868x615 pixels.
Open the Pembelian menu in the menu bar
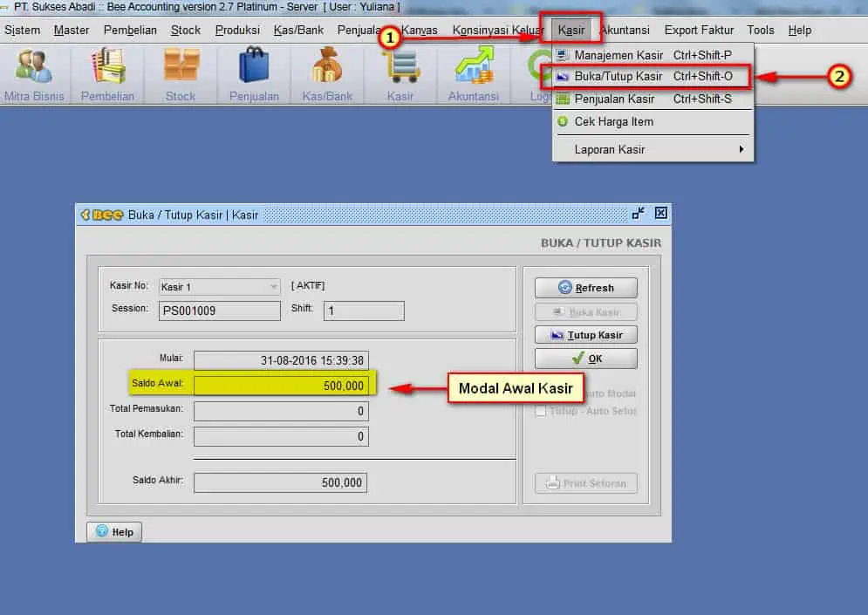(130, 30)
